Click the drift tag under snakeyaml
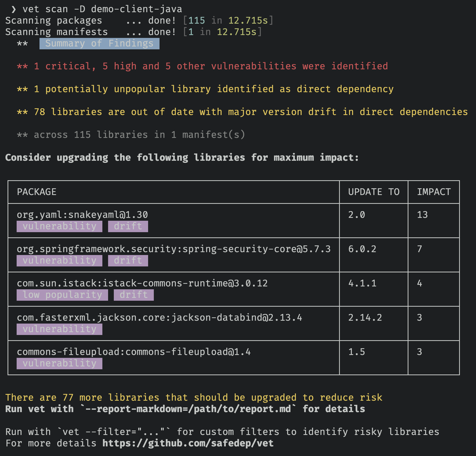Screen dimensions: 476x456 [128, 226]
